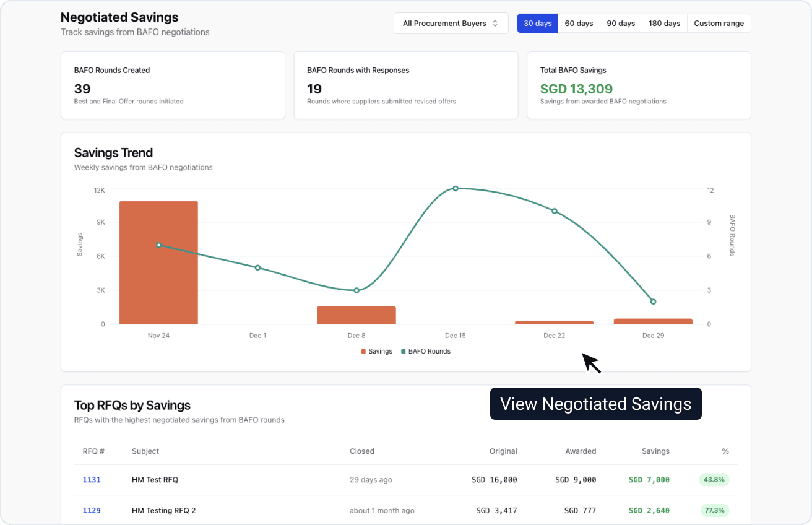
Task: Toggle the Savings legend item
Action: [x=376, y=351]
